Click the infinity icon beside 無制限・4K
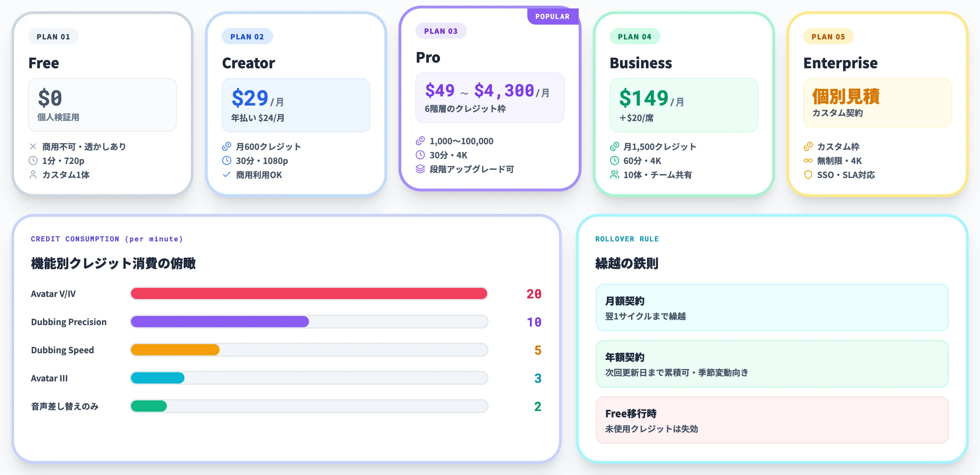This screenshot has height=475, width=980. 808,160
